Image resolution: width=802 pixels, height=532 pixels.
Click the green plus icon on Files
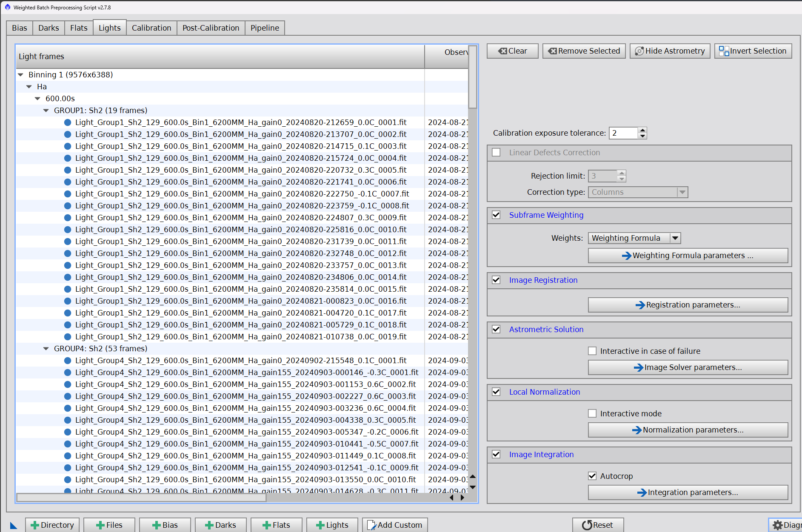[100, 525]
